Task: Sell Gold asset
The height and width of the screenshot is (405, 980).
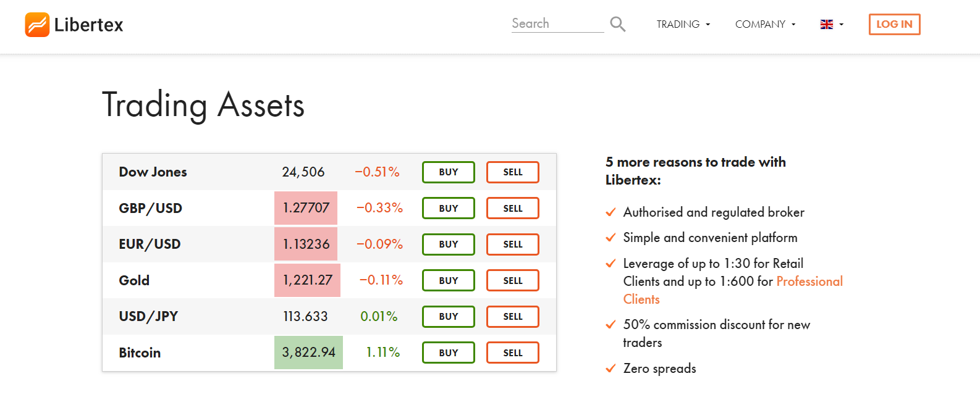Action: point(513,280)
